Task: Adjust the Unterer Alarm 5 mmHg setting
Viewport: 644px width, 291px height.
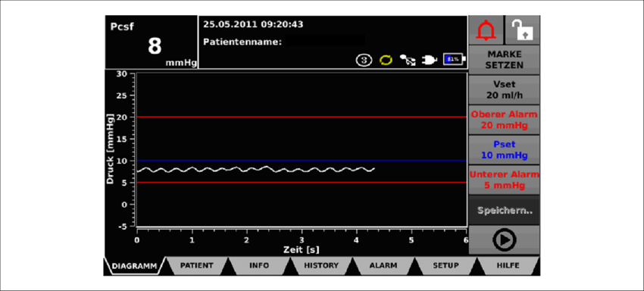Action: [504, 180]
